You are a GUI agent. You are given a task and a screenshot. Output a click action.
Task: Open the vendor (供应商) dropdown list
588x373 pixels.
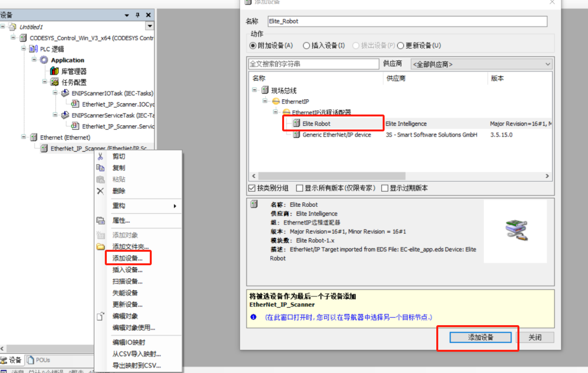click(x=547, y=64)
